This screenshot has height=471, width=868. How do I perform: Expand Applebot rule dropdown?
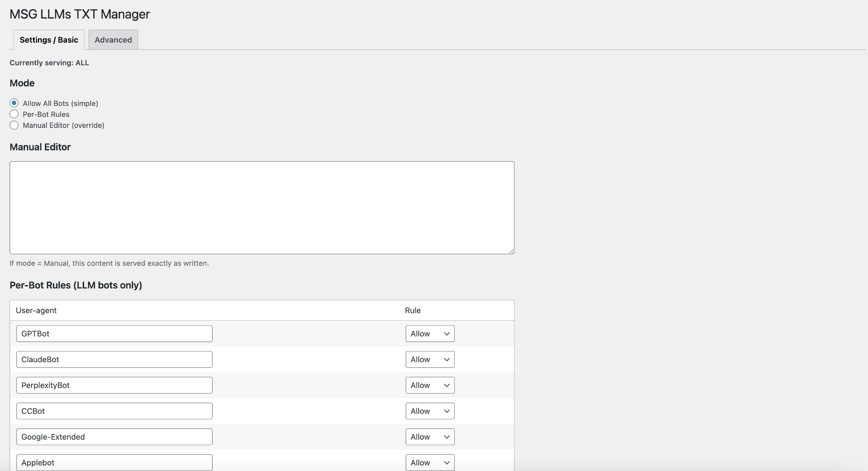point(430,463)
